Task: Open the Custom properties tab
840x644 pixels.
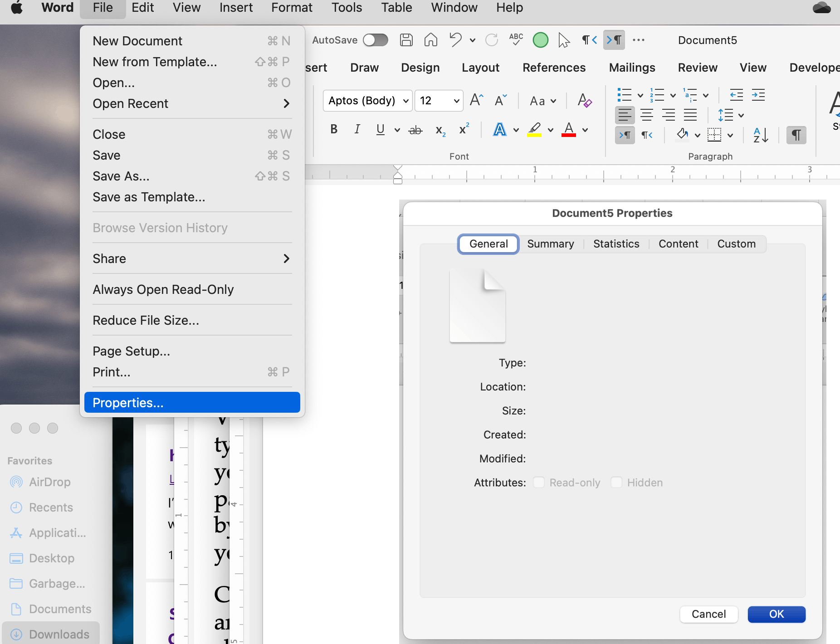Action: point(736,244)
